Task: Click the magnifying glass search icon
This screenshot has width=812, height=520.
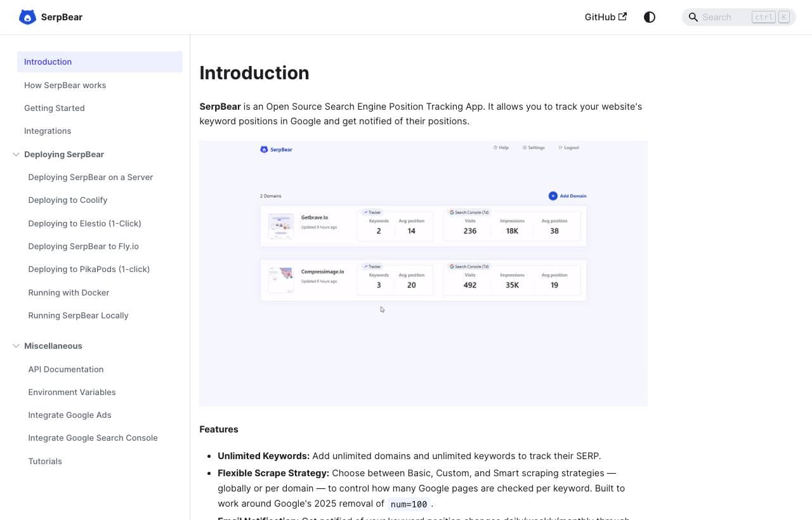Action: [x=693, y=17]
